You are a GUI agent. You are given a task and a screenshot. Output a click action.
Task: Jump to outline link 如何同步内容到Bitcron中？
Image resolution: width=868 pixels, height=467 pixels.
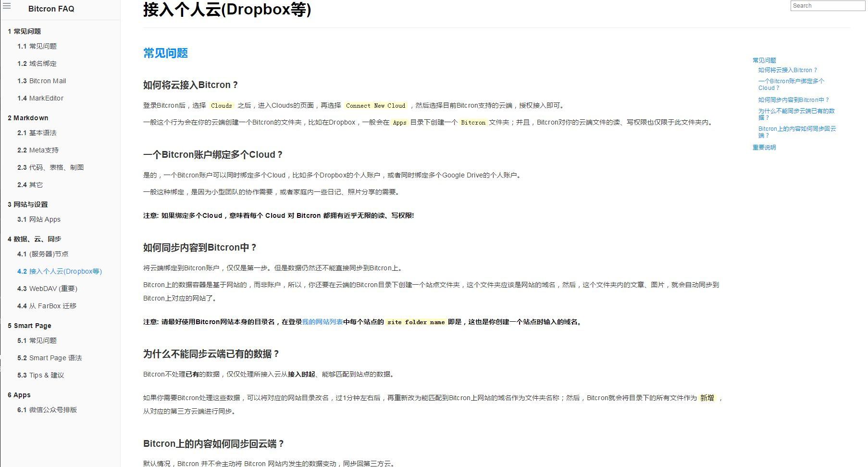pos(794,100)
